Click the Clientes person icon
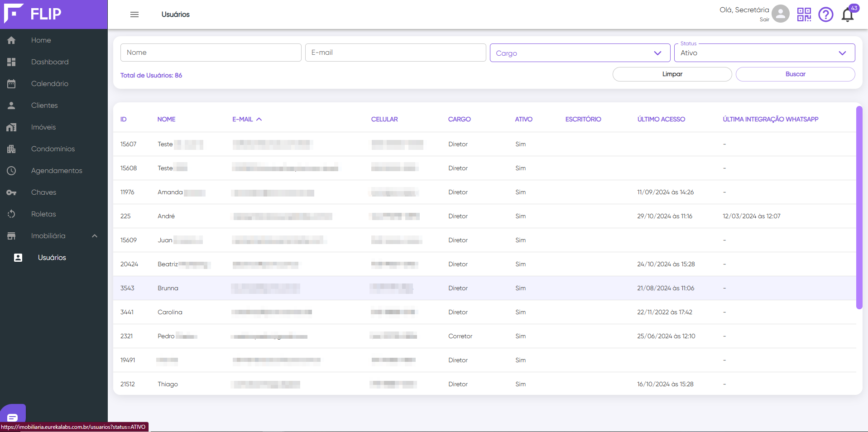This screenshot has height=432, width=868. pos(11,106)
